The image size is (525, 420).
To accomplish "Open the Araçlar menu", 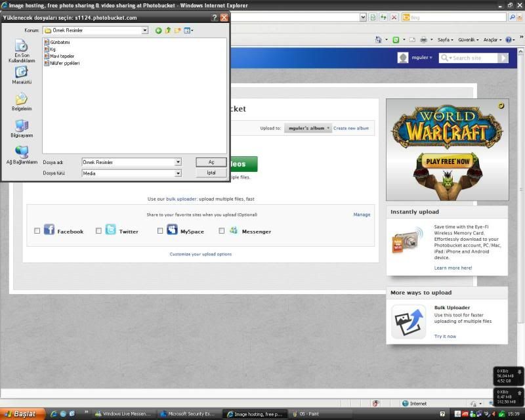I will click(492, 40).
